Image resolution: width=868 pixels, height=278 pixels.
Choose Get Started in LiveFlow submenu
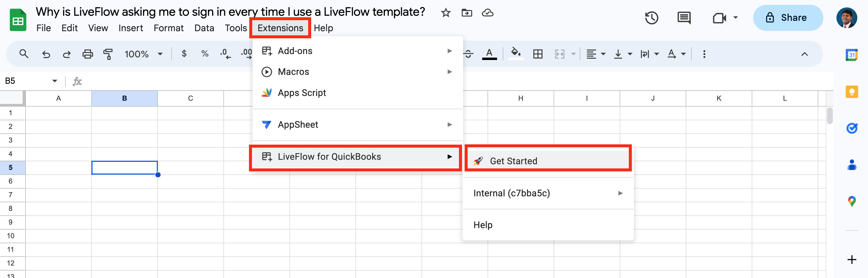pos(548,161)
